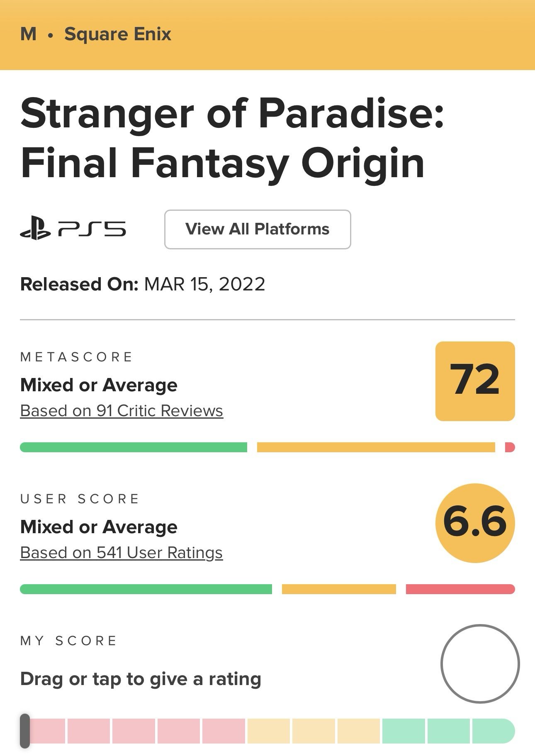Viewport: 535px width, 756px height.
Task: Open the 91 Critic Reviews link
Action: point(122,411)
